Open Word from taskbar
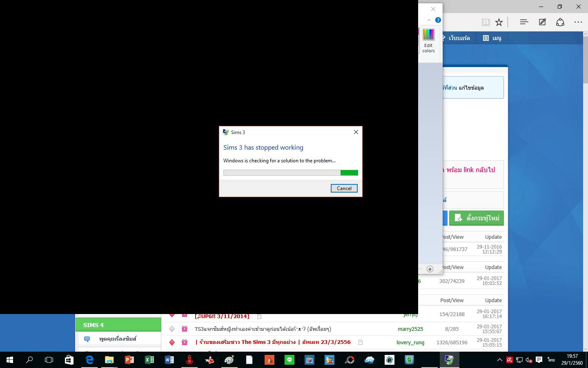Viewport: 588px width, 368px height. 169,360
